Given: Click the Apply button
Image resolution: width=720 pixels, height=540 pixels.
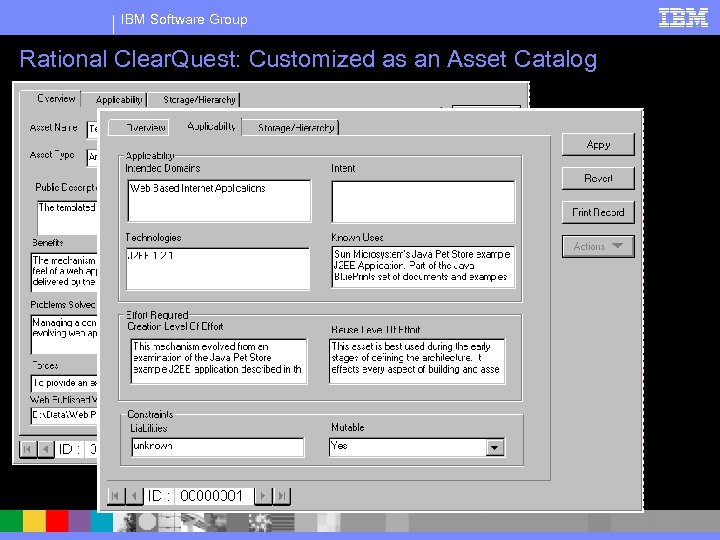Looking at the screenshot, I should 598,145.
